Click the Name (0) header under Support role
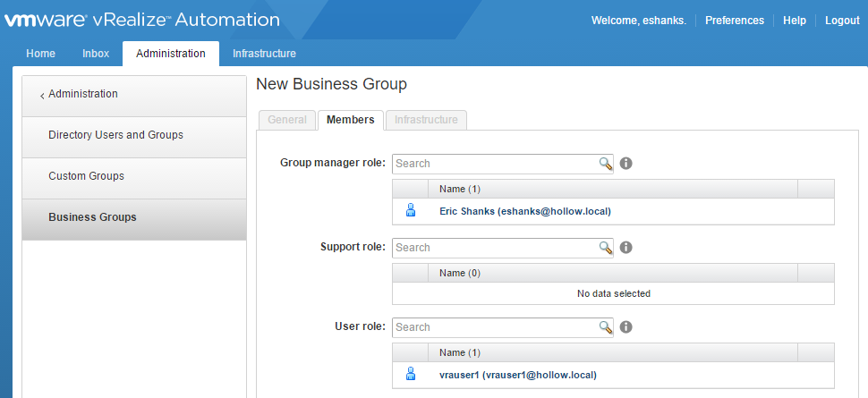This screenshot has height=398, width=868. (613, 273)
